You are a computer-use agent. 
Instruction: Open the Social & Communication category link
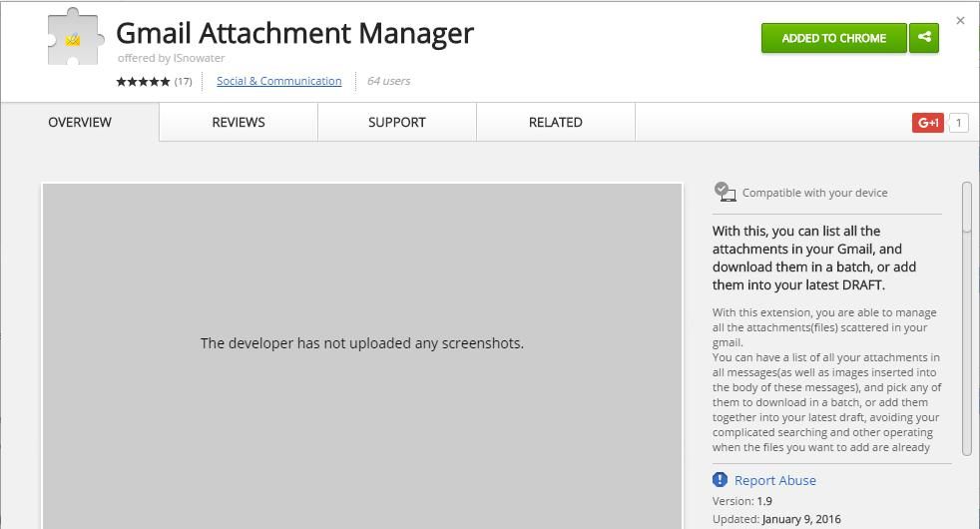coord(278,81)
